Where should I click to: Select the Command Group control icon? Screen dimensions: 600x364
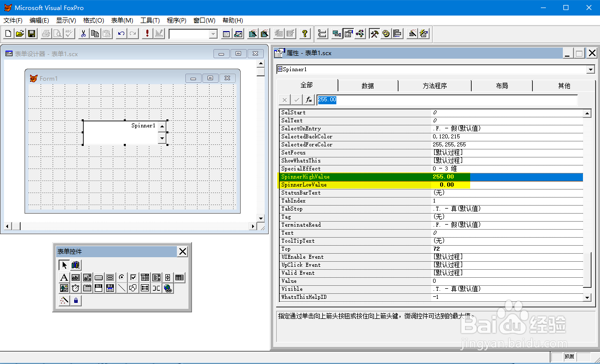[x=110, y=277]
